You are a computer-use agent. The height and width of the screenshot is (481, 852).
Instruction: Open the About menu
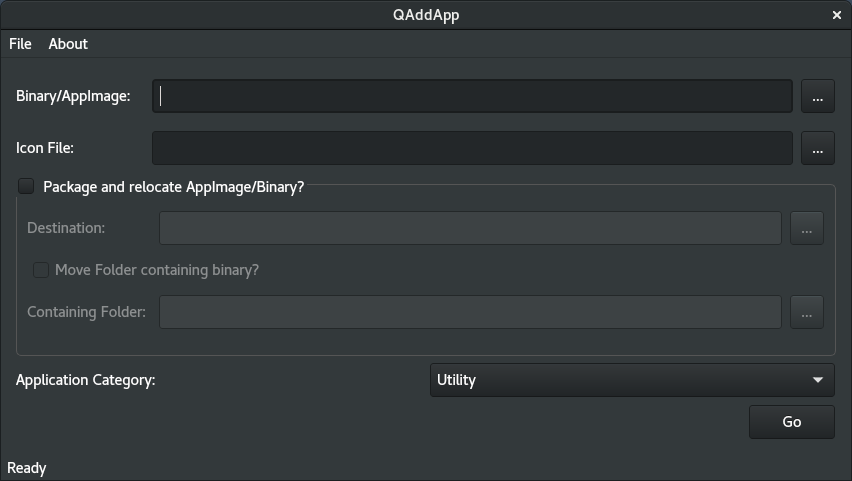[68, 44]
